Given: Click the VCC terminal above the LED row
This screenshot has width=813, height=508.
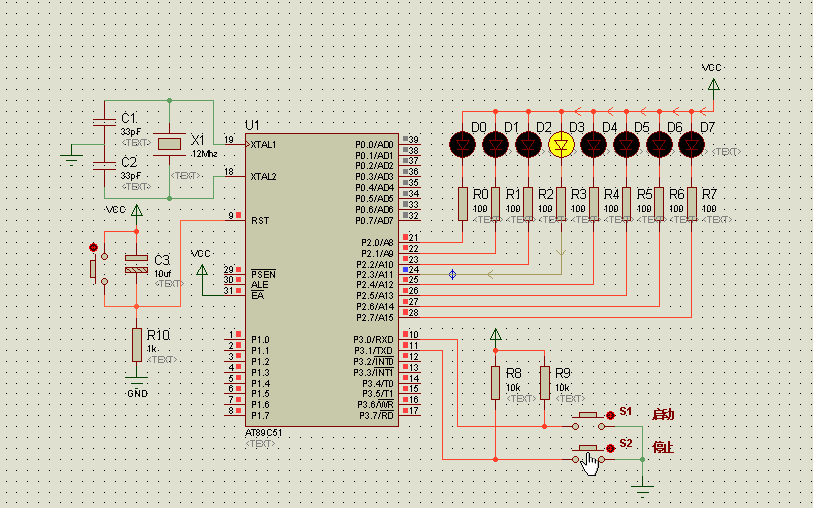Looking at the screenshot, I should [x=713, y=84].
